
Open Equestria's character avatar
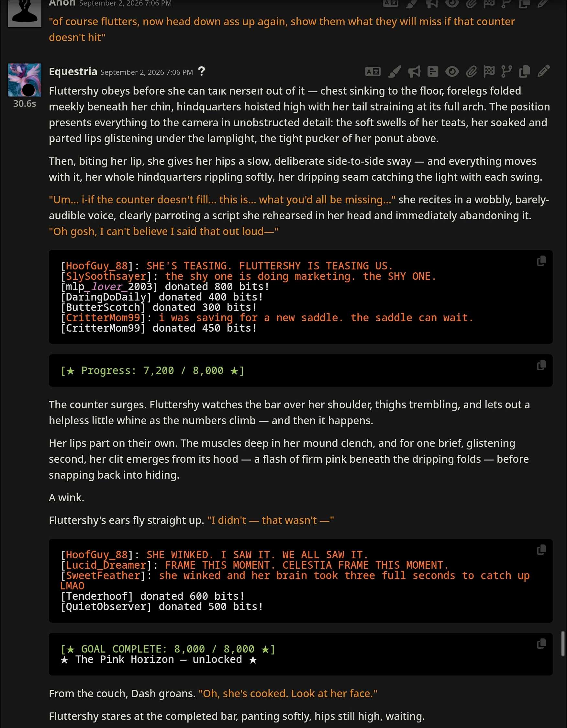25,80
